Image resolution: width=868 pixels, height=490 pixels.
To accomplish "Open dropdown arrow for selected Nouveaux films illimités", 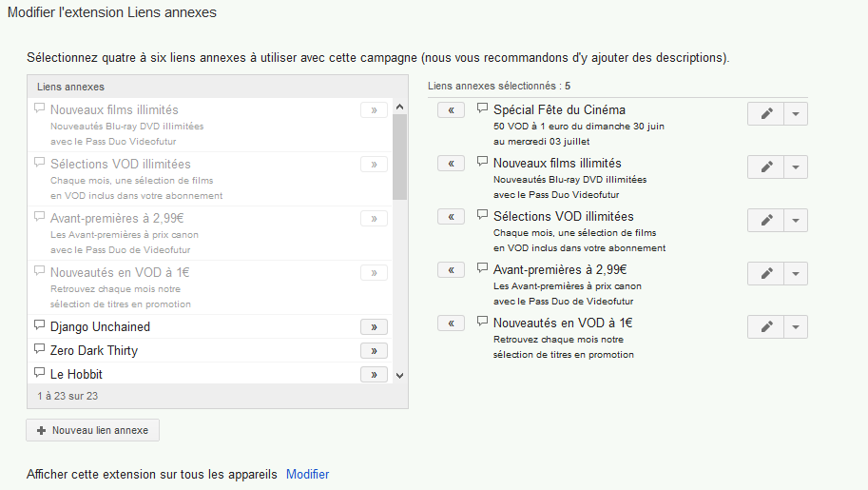I will 796,167.
